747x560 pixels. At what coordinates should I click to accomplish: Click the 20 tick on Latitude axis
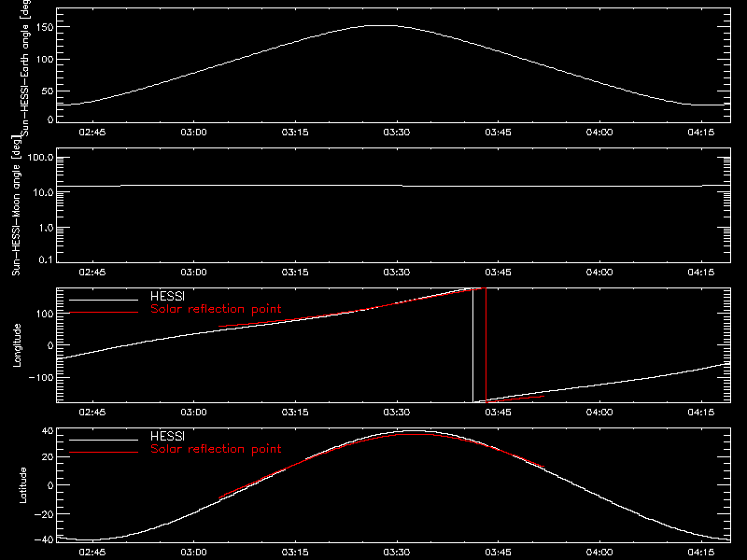tap(49, 457)
